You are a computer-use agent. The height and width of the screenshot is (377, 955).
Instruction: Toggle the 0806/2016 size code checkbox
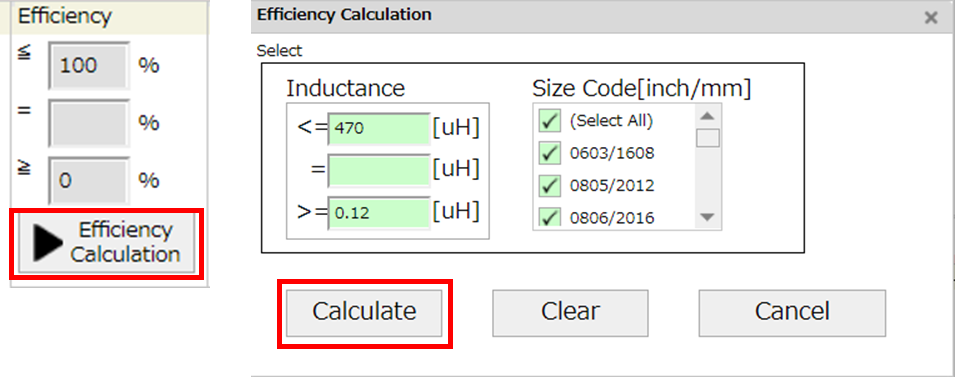point(550,216)
